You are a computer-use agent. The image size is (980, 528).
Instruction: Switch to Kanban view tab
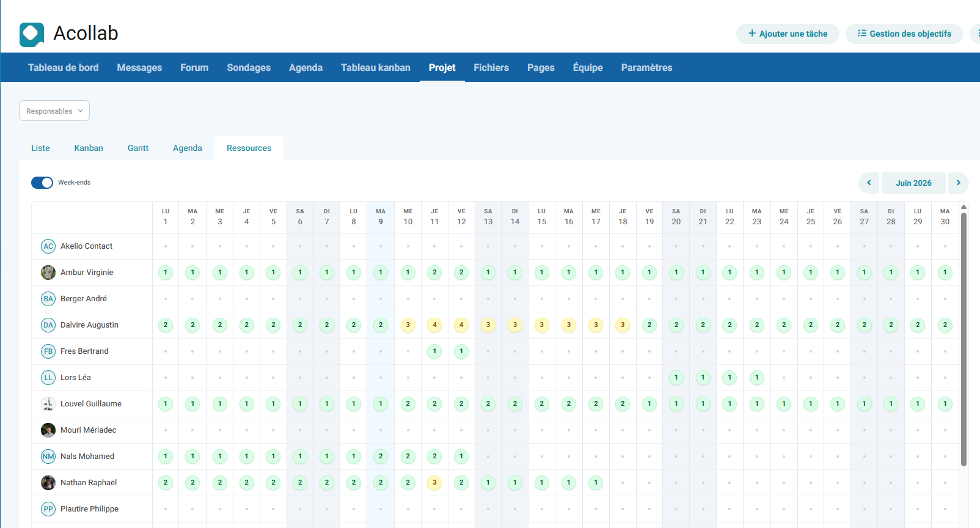click(89, 148)
